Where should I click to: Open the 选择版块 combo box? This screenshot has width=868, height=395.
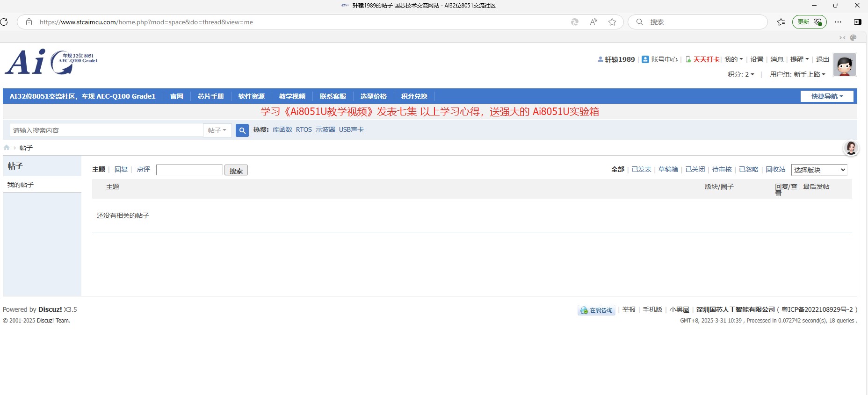click(819, 170)
